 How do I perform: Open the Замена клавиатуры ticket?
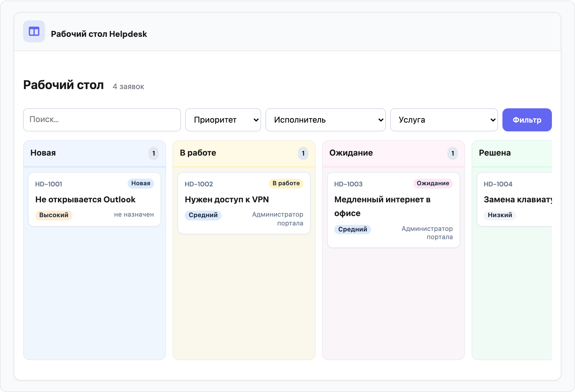tap(518, 199)
